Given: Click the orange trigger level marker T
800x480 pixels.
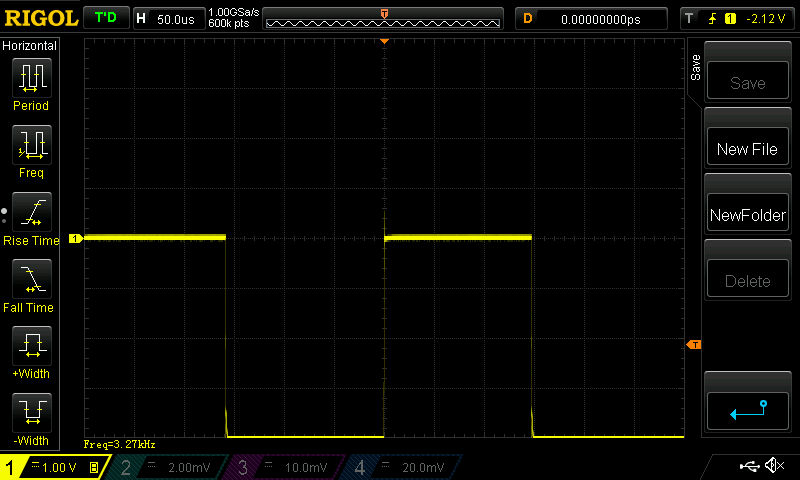Looking at the screenshot, I should point(694,345).
